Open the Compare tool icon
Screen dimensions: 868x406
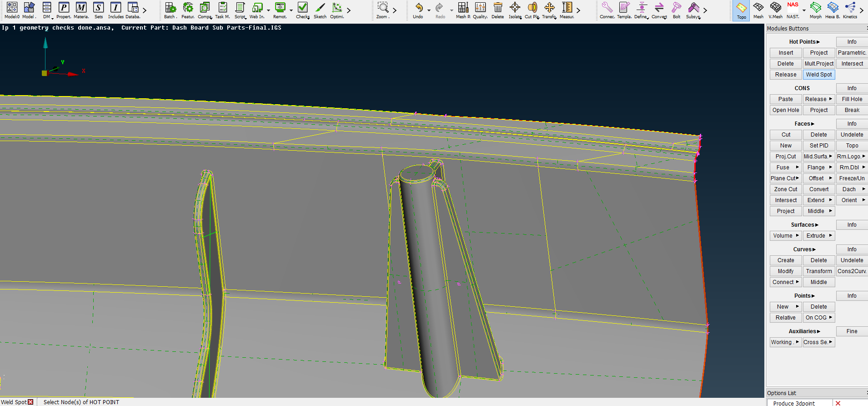[x=205, y=10]
